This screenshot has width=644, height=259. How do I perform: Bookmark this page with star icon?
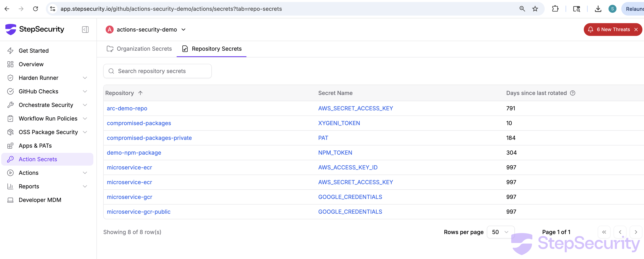point(535,9)
